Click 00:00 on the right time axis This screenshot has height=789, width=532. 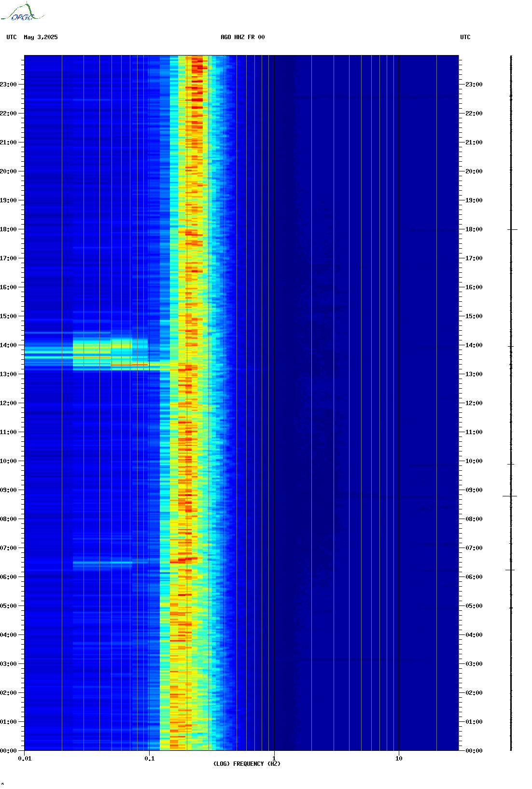[474, 751]
